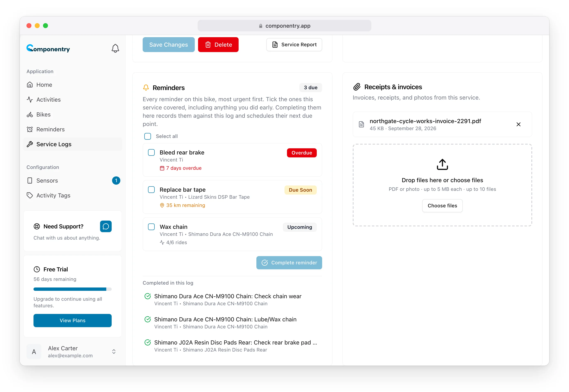Open Activities in sidebar
Image resolution: width=569 pixels, height=392 pixels.
(73, 100)
